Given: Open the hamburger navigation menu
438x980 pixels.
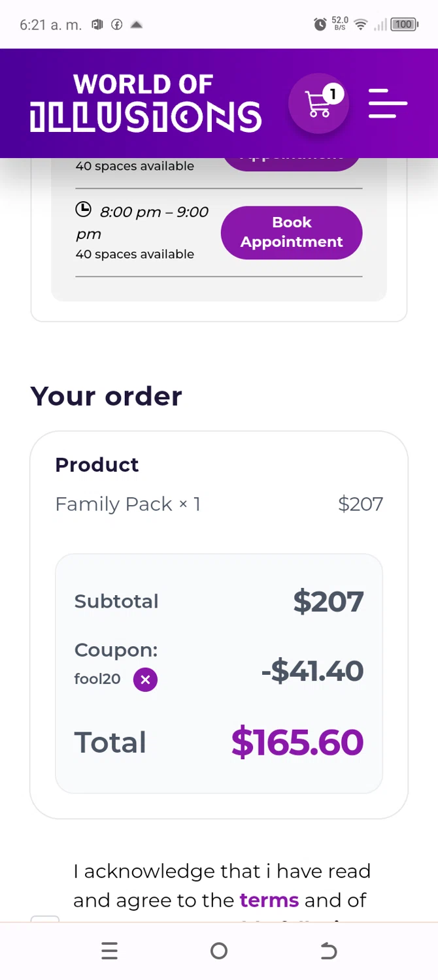Looking at the screenshot, I should click(x=388, y=103).
